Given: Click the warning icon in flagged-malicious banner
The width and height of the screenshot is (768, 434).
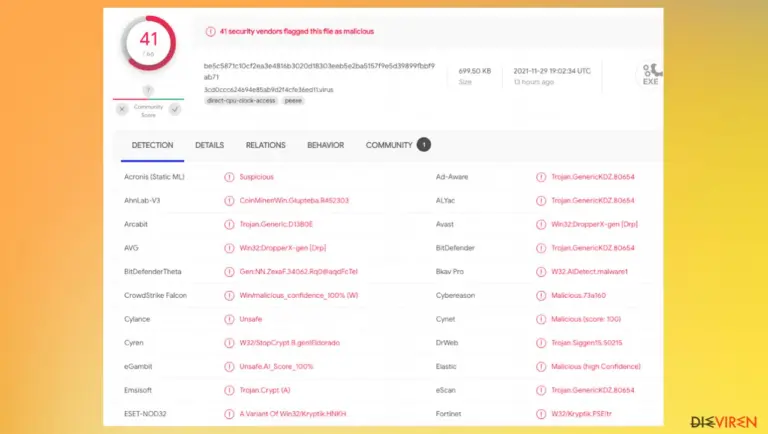Looking at the screenshot, I should (210, 31).
